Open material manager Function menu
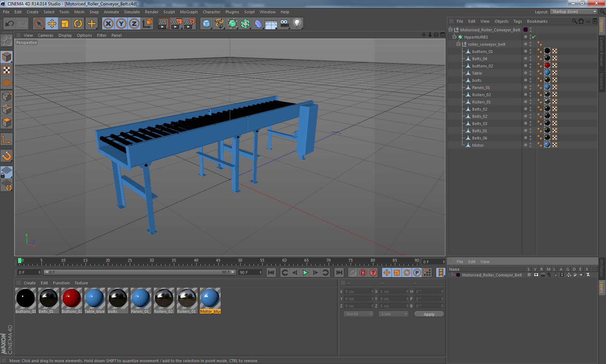The width and height of the screenshot is (606, 364). click(61, 283)
